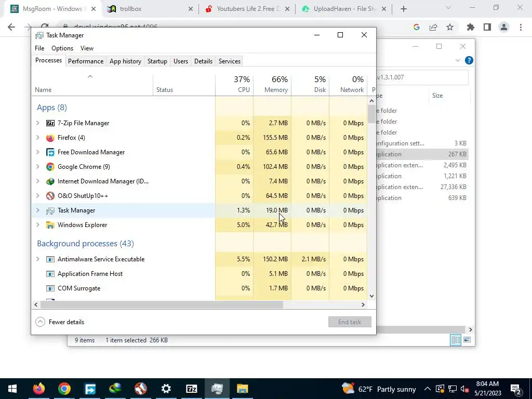Switch to the Performance tab
Viewport: 532px width, 399px height.
point(86,61)
